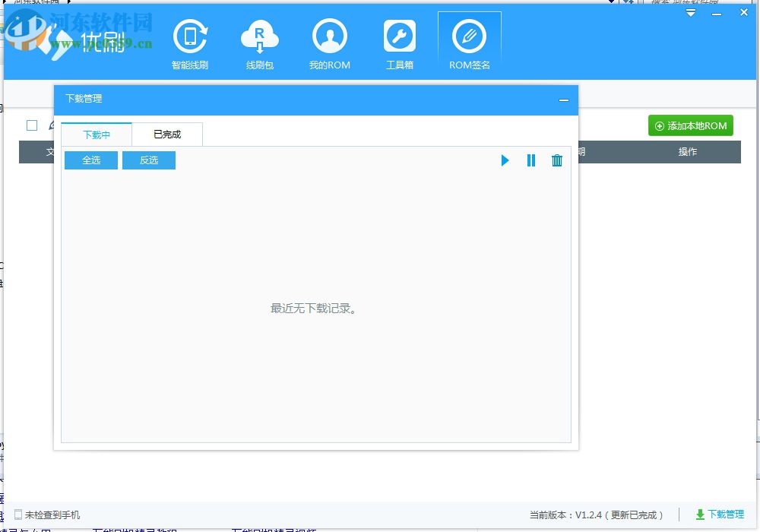Open the 工具箱 toolbox
Image resolution: width=760 pixels, height=532 pixels.
point(400,43)
